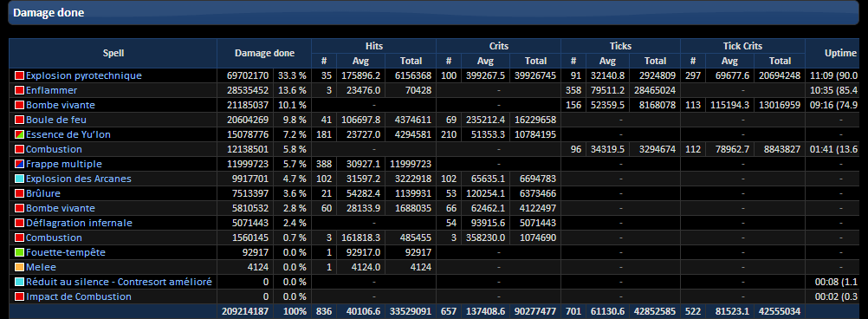Click the red icon beside Impact de Combustion

coord(19,296)
